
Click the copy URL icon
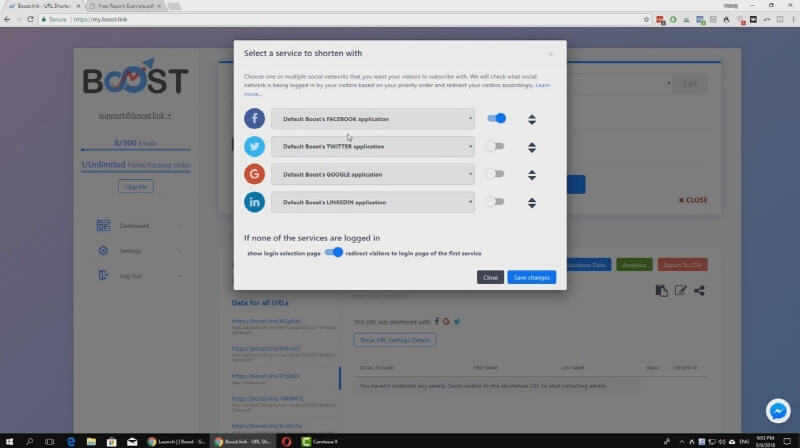(x=662, y=290)
